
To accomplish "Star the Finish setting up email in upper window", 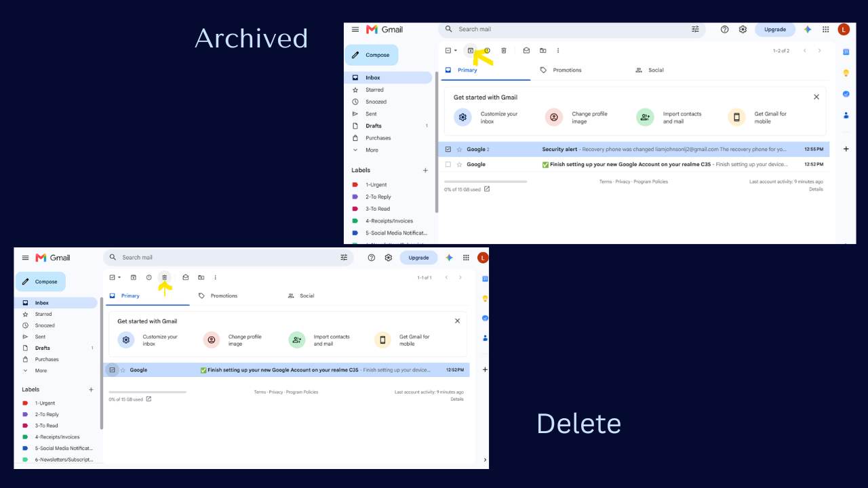I will [459, 165].
